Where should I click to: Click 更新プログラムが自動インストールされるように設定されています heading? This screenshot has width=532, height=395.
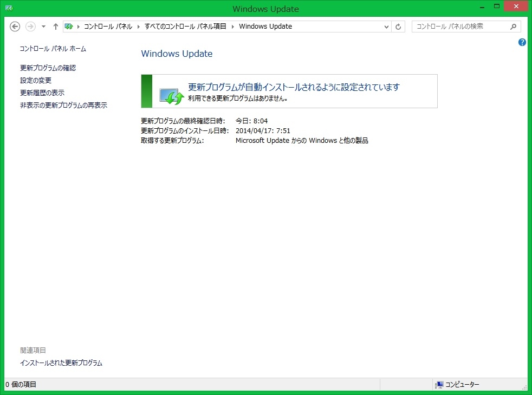pos(294,87)
